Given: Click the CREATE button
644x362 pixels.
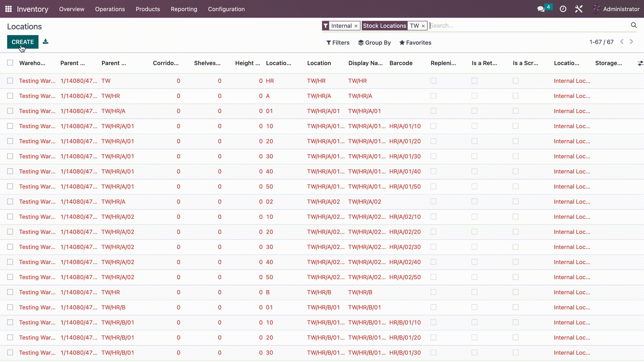Looking at the screenshot, I should tap(22, 42).
